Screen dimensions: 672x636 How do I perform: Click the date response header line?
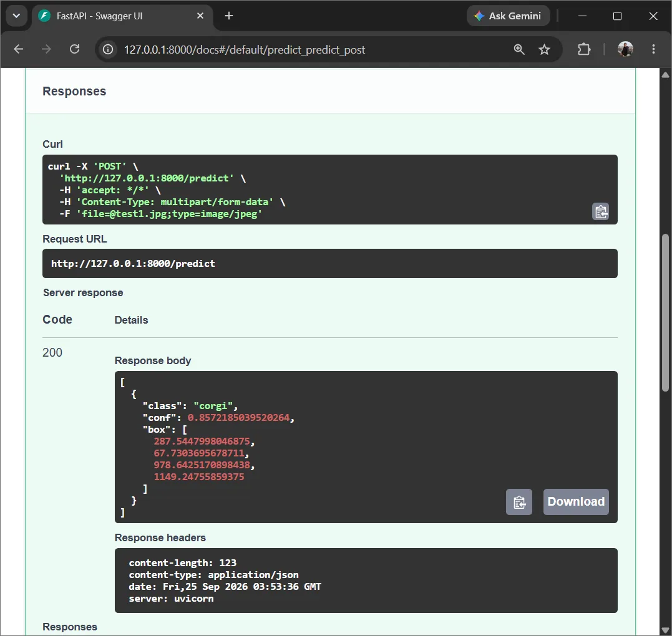tap(225, 587)
